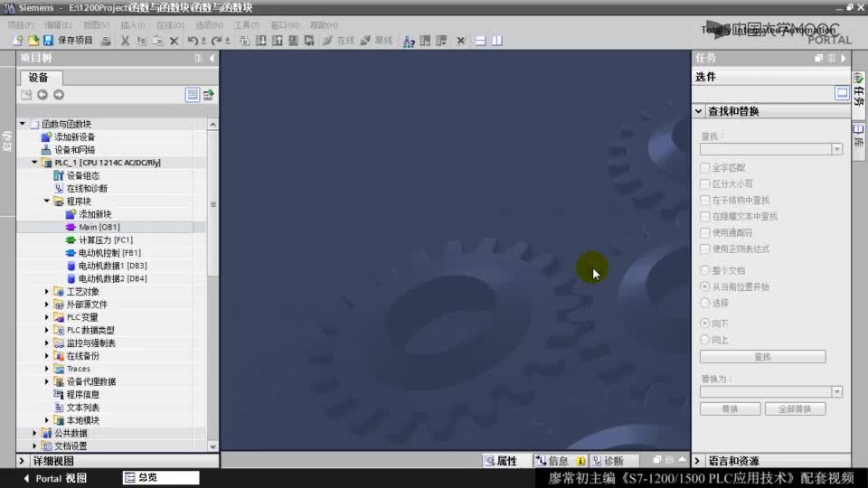Paste using the toolbar paste icon
Screen dimensions: 868x488
tap(157, 41)
